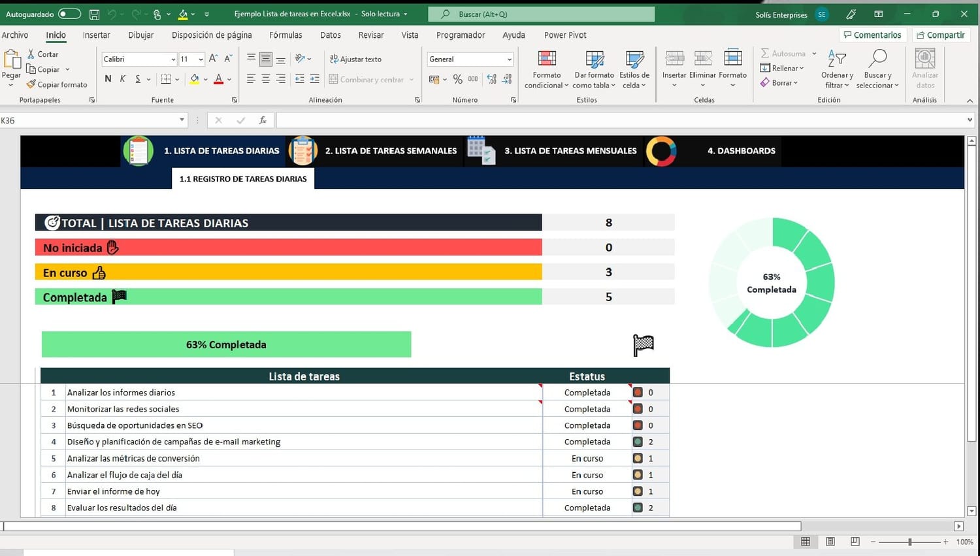Screen dimensions: 980x556
Task: Click the Ordenar y filtrar icon
Action: [x=837, y=59]
